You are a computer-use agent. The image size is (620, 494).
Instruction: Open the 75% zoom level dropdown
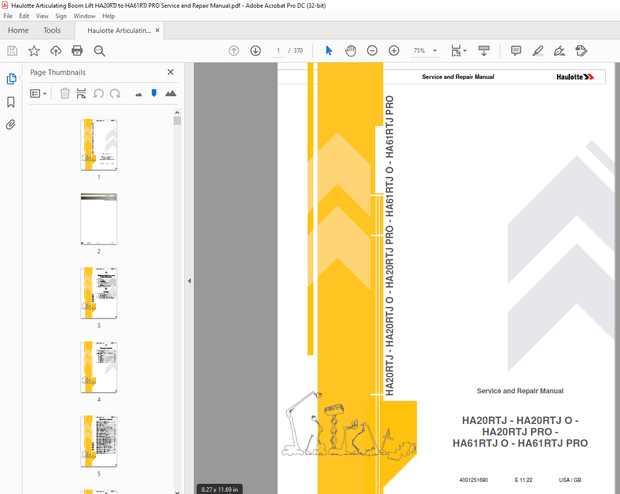click(425, 50)
